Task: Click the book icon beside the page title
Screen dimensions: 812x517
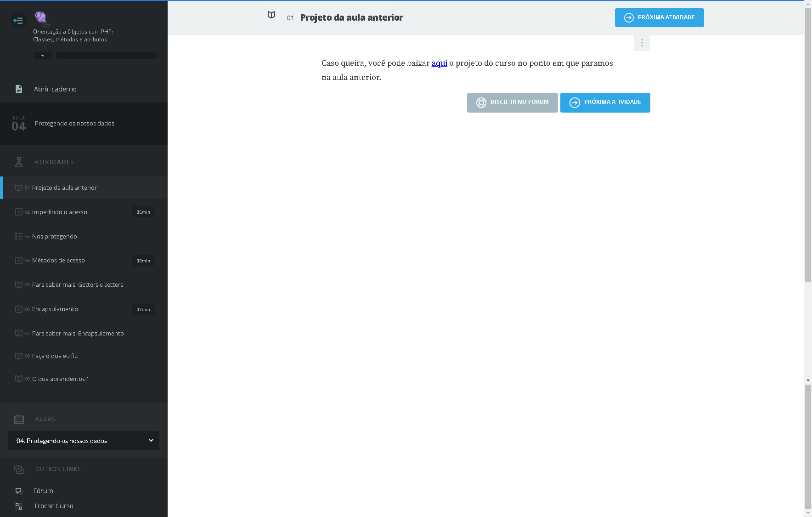Action: click(x=271, y=15)
